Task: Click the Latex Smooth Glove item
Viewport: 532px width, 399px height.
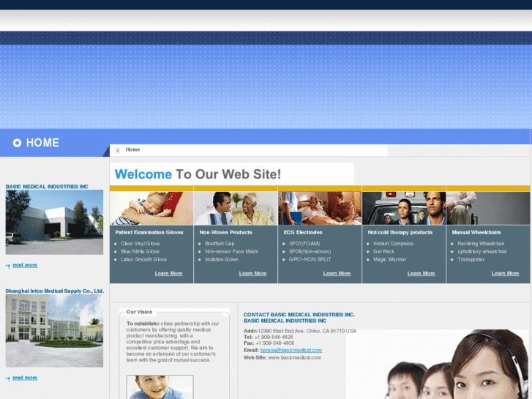Action: 144,259
